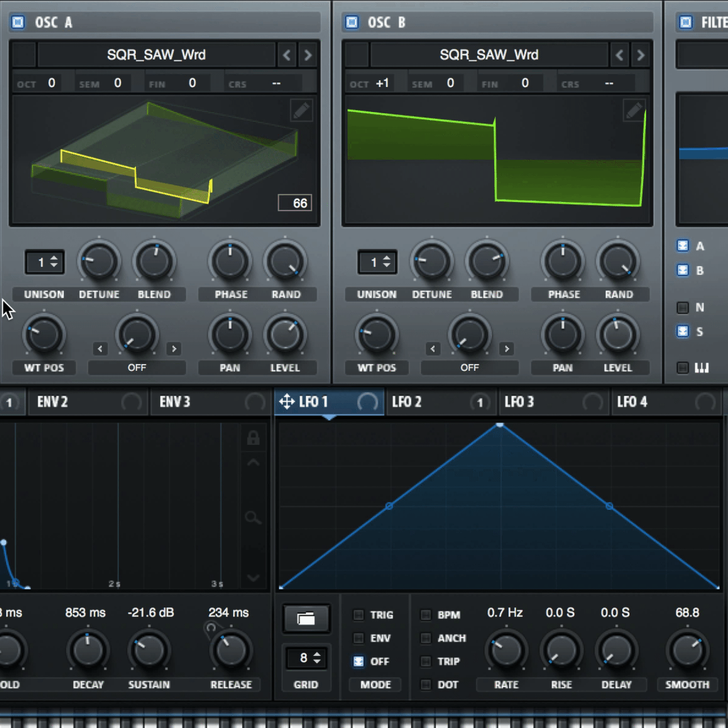Toggle release loop icon above RELEASE knob
Screen dimensions: 728x728
click(x=211, y=628)
